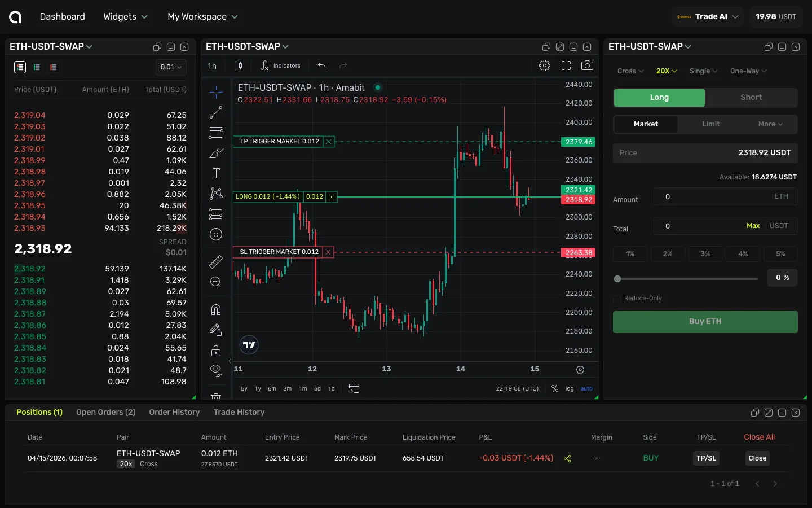Take a chart snapshot with the camera icon
The image size is (812, 508).
[587, 65]
